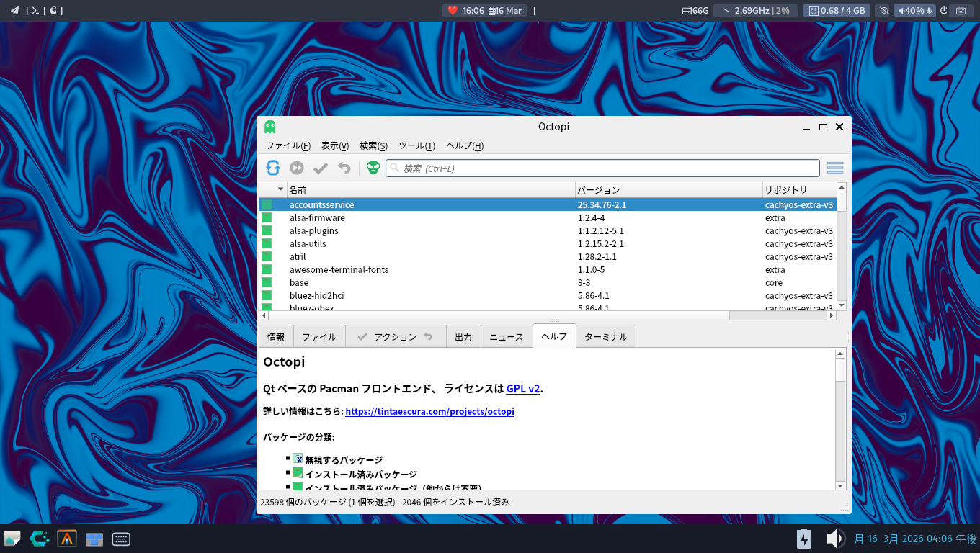Click the undo arrow toolbar icon

pyautogui.click(x=344, y=168)
